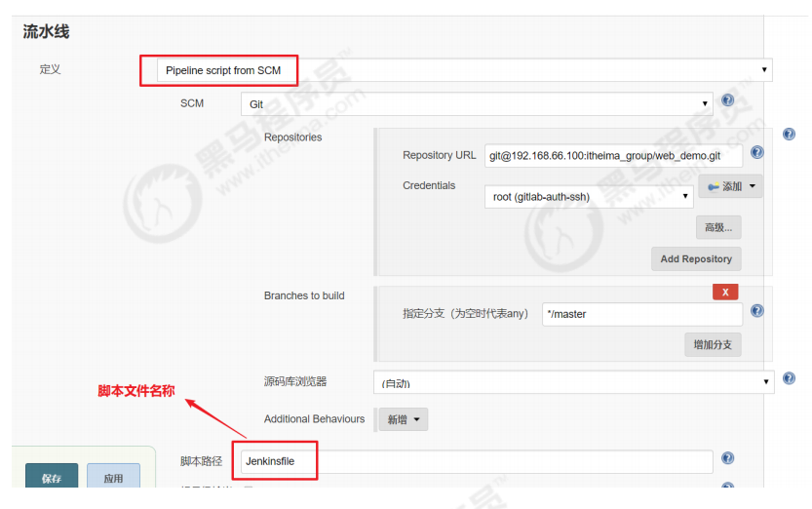Click the Jenkinsfile script path field
812x509 pixels.
pos(477,461)
